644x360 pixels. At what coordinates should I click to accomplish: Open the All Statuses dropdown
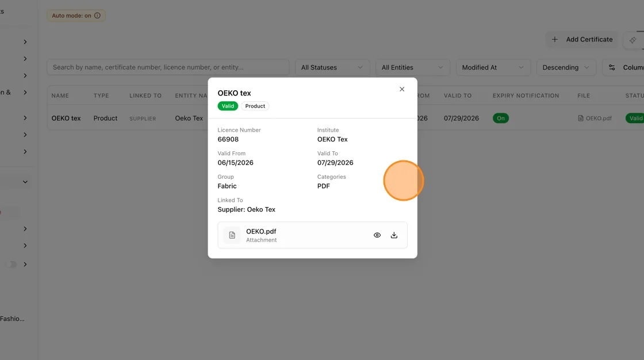[332, 67]
